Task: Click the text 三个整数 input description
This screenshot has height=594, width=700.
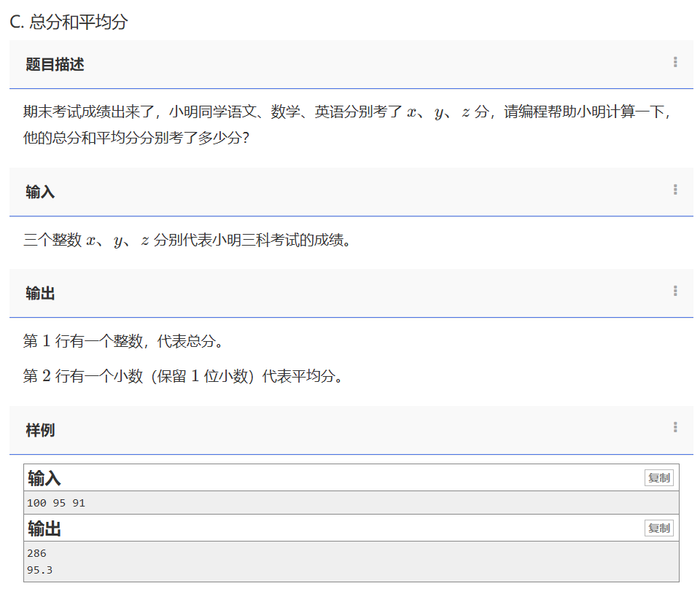Action: [187, 240]
